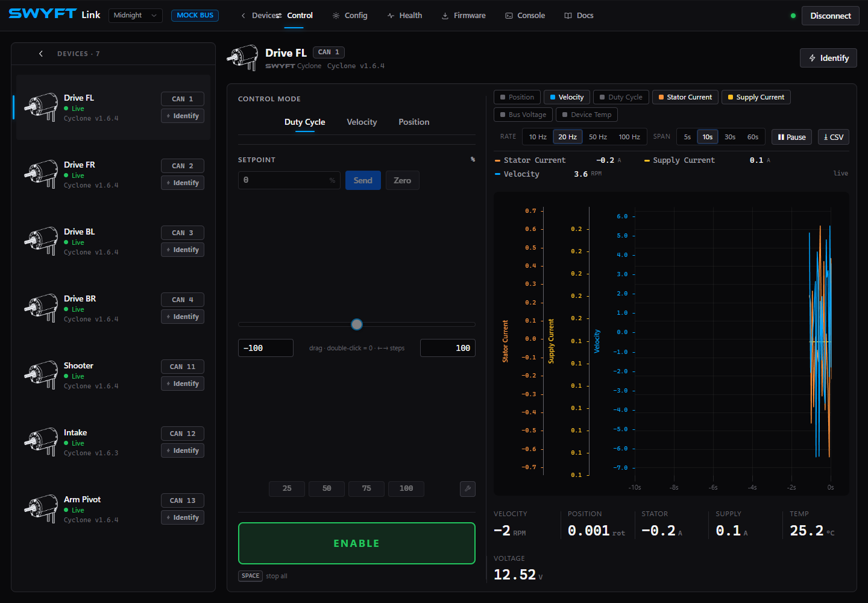The width and height of the screenshot is (868, 603).
Task: Click the Shooter motor icon in the device list
Action: (x=41, y=375)
